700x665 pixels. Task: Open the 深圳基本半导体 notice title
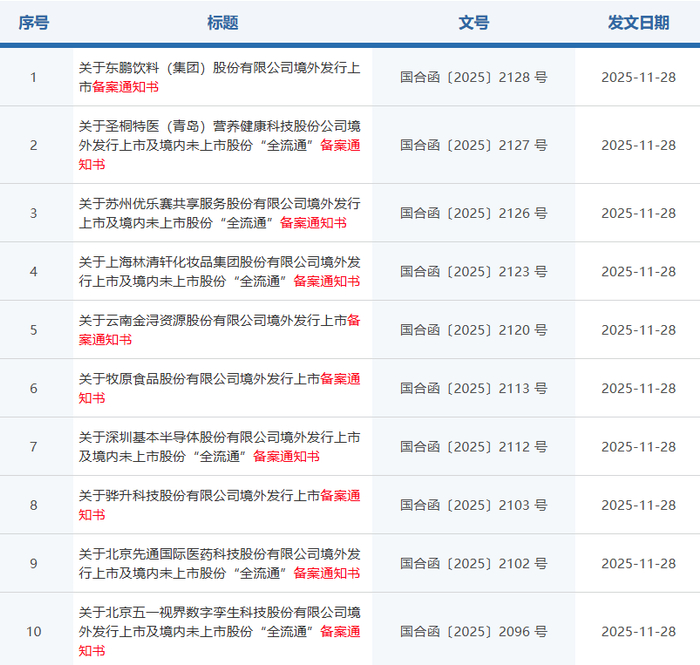(219, 447)
